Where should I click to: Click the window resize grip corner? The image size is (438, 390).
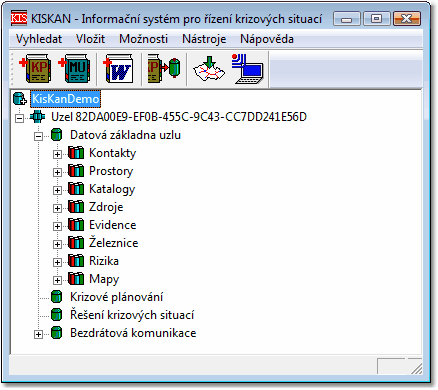[x=416, y=368]
